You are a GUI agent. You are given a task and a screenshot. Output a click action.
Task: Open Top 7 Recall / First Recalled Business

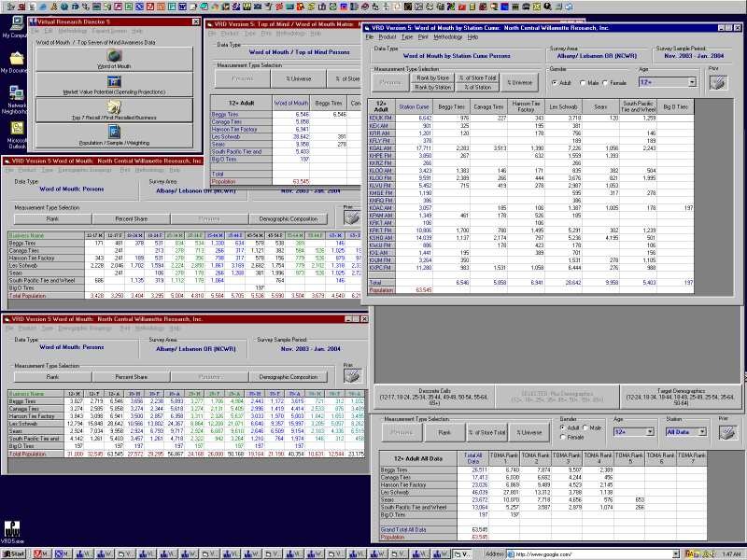pos(114,109)
